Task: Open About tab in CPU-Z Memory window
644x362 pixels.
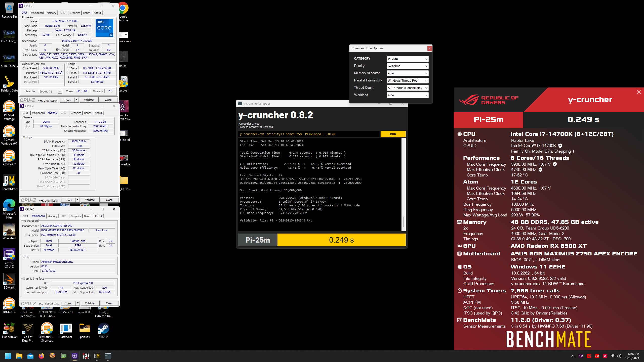Action: click(x=98, y=113)
